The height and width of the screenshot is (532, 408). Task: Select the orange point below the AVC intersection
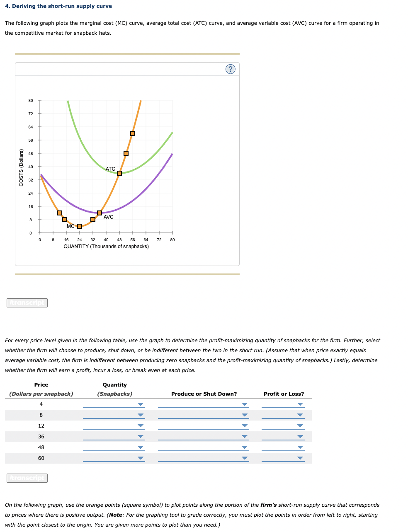tap(93, 219)
